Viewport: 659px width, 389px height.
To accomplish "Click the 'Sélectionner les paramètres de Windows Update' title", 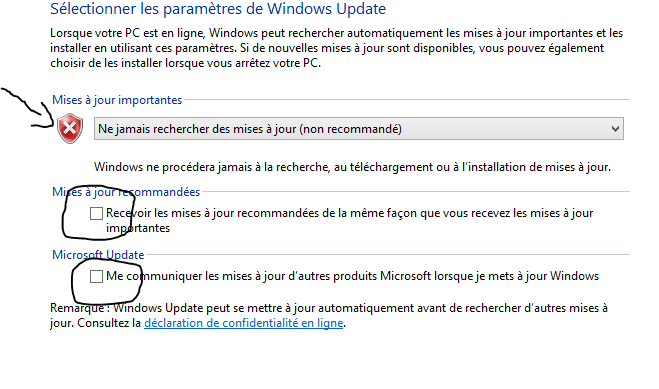I will click(x=218, y=9).
